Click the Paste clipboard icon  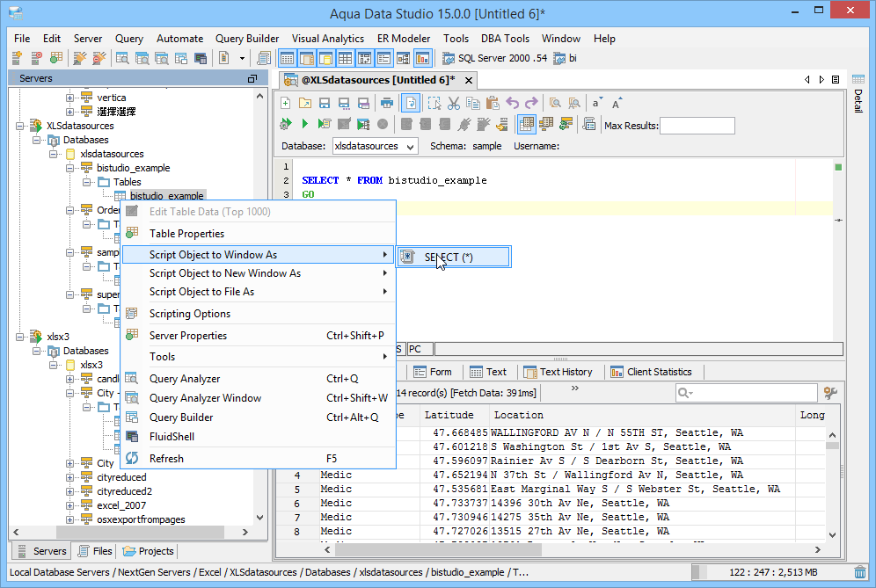pos(493,103)
